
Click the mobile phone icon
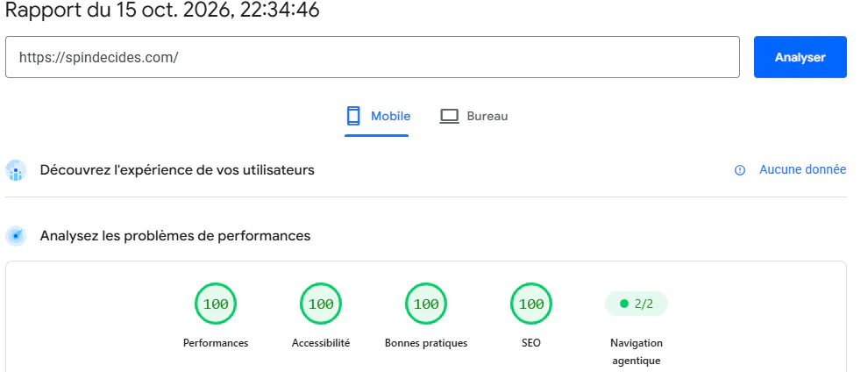353,116
